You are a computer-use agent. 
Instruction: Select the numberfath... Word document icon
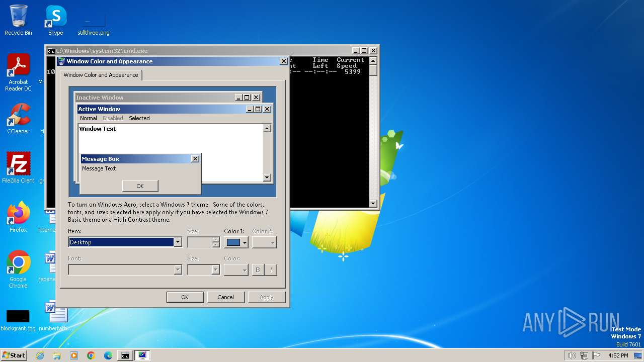tap(56, 316)
